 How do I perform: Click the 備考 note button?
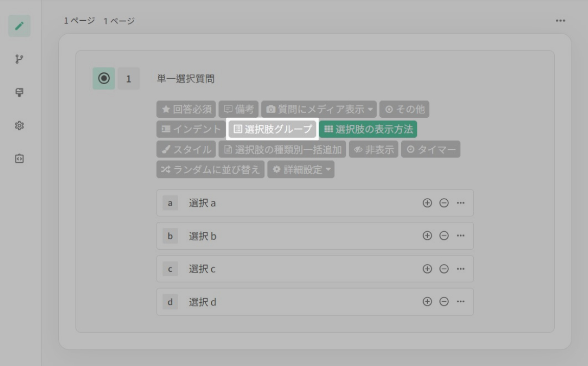pyautogui.click(x=238, y=109)
